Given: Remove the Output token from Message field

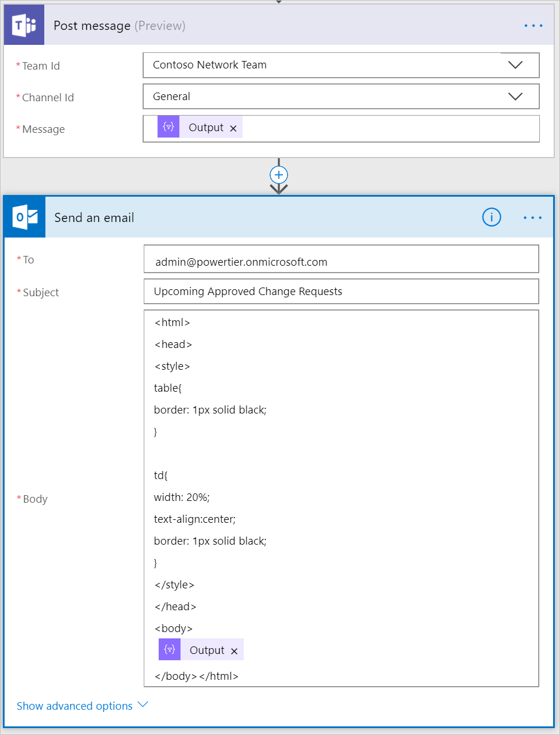Looking at the screenshot, I should pyautogui.click(x=233, y=128).
